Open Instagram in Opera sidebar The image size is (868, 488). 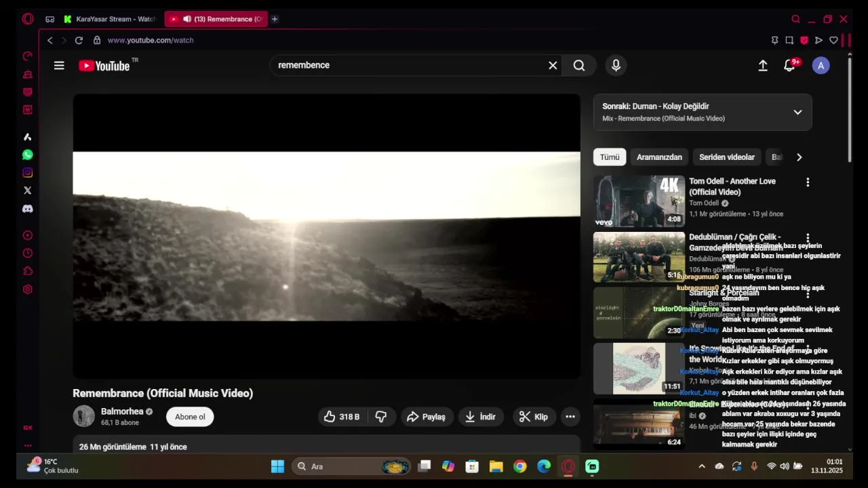28,173
